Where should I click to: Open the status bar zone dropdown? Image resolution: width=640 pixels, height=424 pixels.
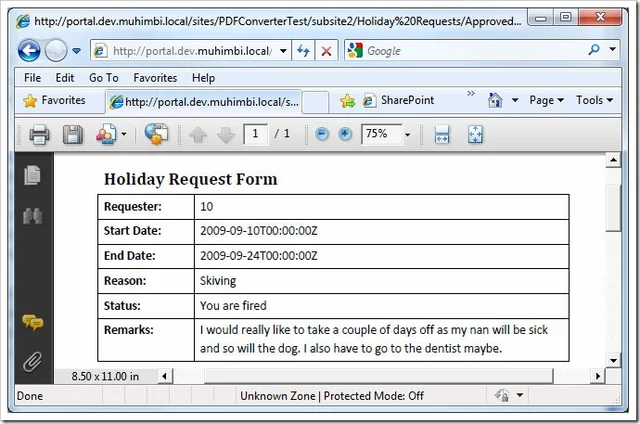click(520, 395)
